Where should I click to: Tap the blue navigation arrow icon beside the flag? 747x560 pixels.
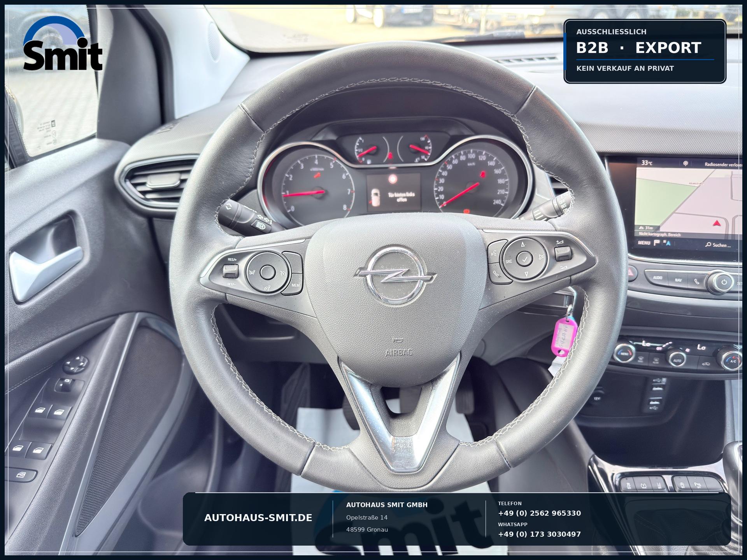click(x=668, y=243)
